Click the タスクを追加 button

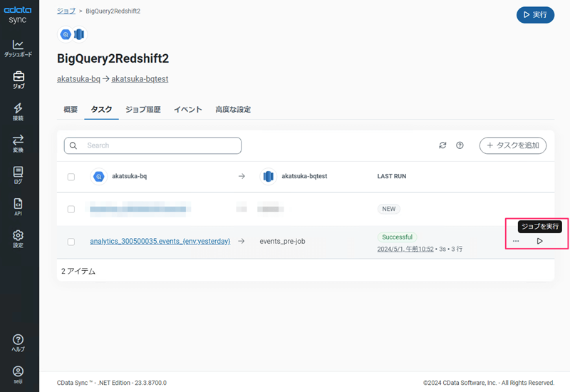coord(512,145)
